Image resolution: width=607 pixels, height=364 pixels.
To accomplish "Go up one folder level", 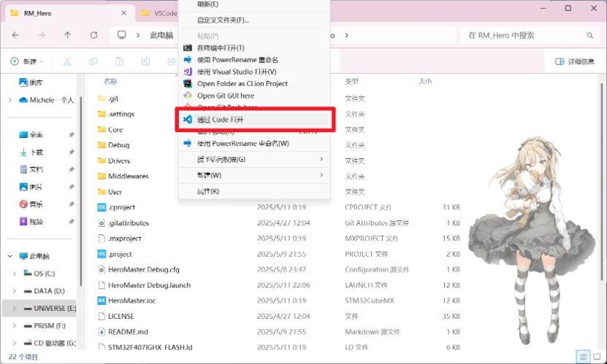I will click(67, 35).
